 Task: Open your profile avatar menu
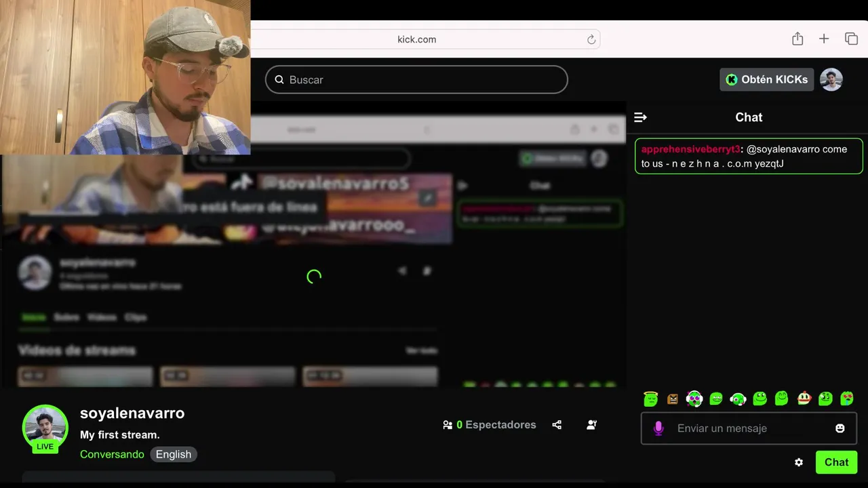click(x=831, y=79)
